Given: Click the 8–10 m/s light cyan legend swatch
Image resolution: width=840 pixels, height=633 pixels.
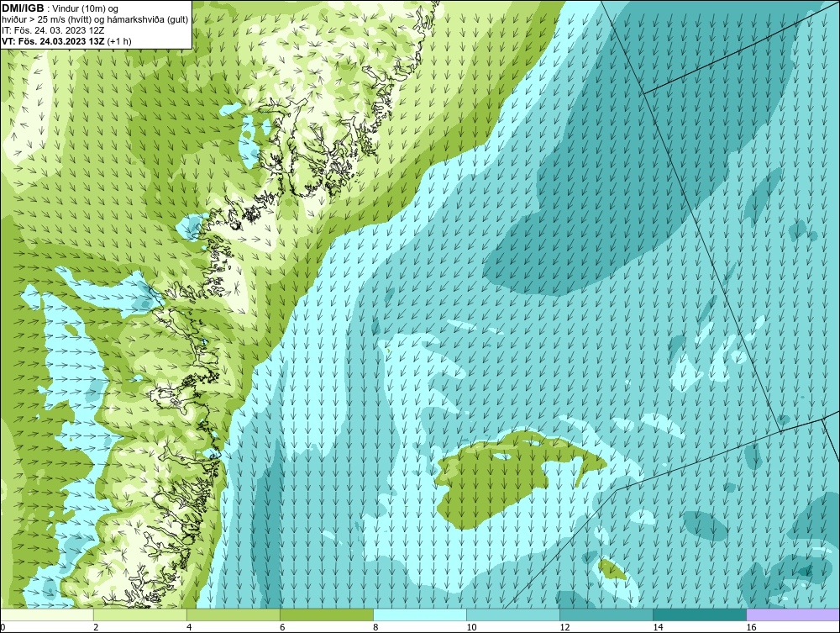Looking at the screenshot, I should pyautogui.click(x=419, y=615).
